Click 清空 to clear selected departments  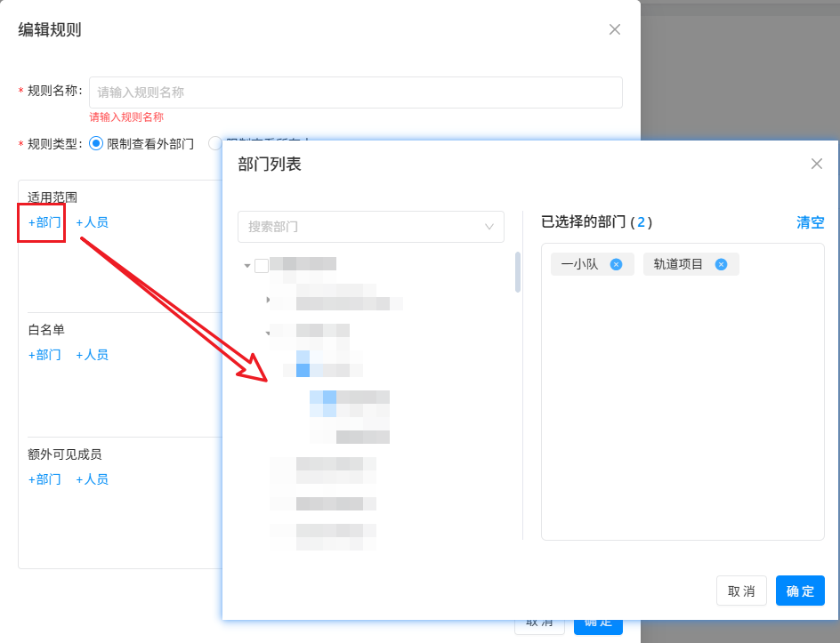coord(810,222)
